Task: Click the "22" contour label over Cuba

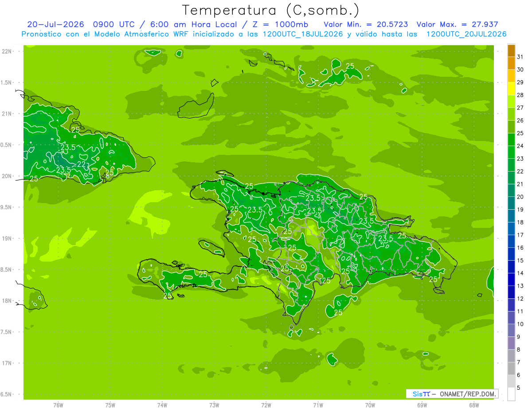Action: [x=82, y=164]
